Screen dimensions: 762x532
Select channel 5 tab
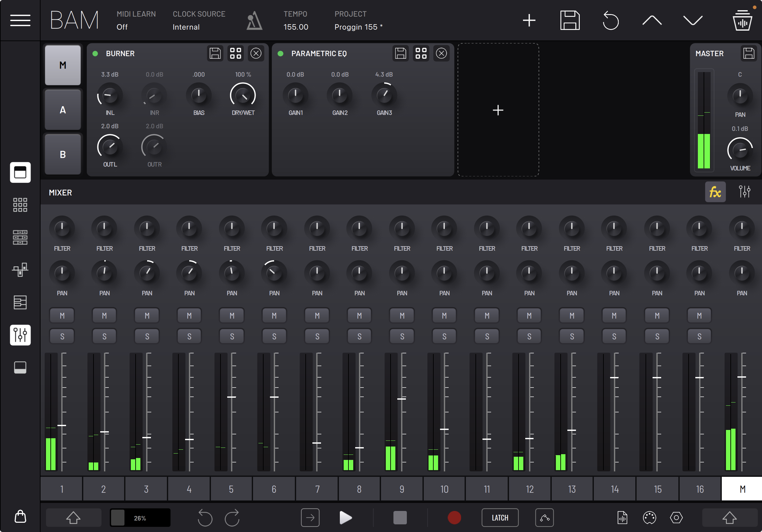(x=231, y=489)
